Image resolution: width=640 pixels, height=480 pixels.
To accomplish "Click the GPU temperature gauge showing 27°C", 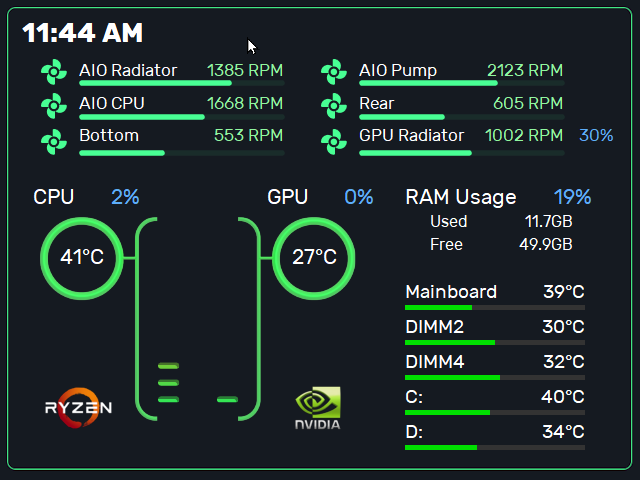I will [313, 257].
